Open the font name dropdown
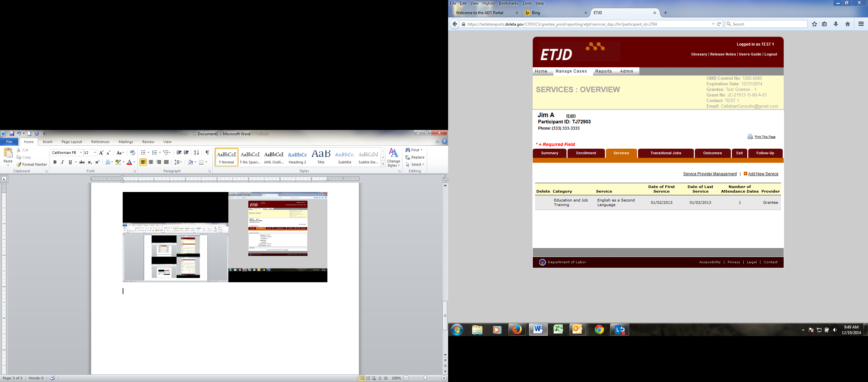This screenshot has width=868, height=382. (81, 153)
